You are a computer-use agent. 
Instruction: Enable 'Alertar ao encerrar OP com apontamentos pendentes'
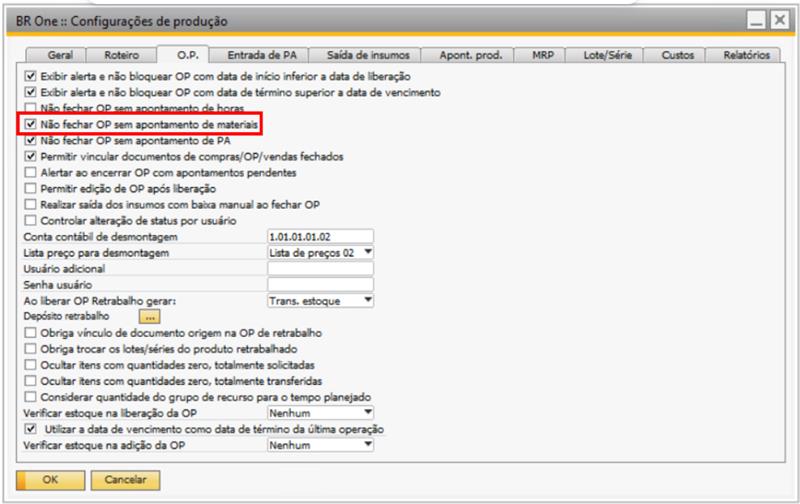(31, 173)
